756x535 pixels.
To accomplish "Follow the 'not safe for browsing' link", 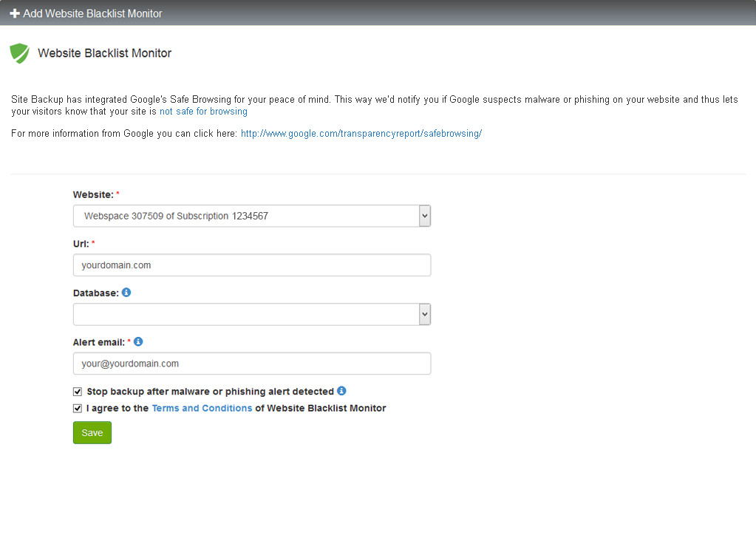I will [203, 112].
